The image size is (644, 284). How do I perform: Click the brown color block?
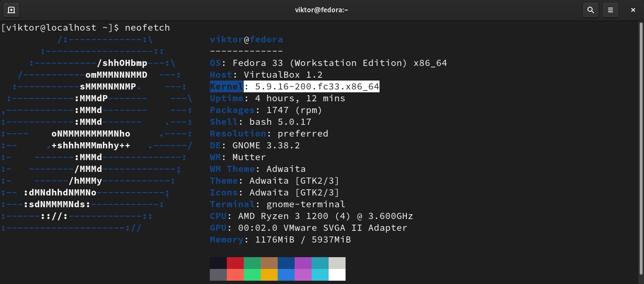click(x=269, y=263)
